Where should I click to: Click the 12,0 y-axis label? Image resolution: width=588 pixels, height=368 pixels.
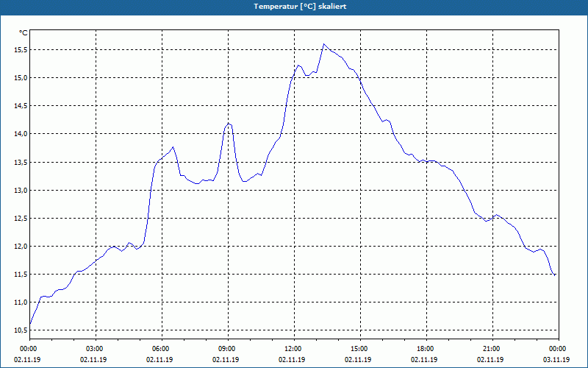[19, 247]
